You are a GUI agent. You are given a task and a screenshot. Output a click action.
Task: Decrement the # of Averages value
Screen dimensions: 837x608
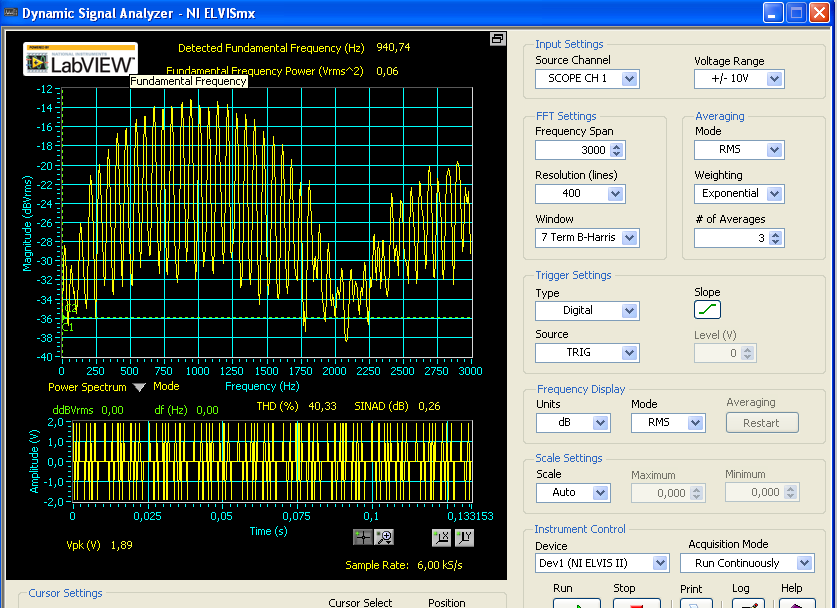776,241
